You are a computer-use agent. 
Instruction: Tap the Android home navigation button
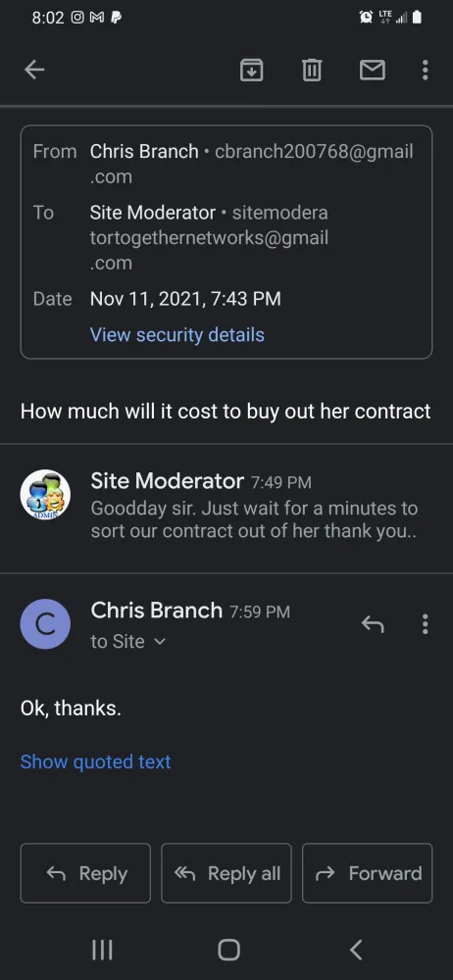[228, 950]
